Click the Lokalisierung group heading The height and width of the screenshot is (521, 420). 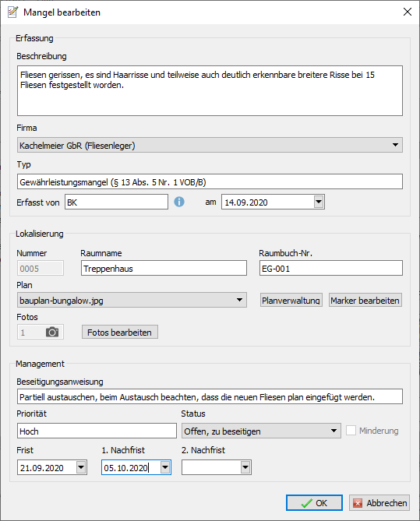(40, 234)
